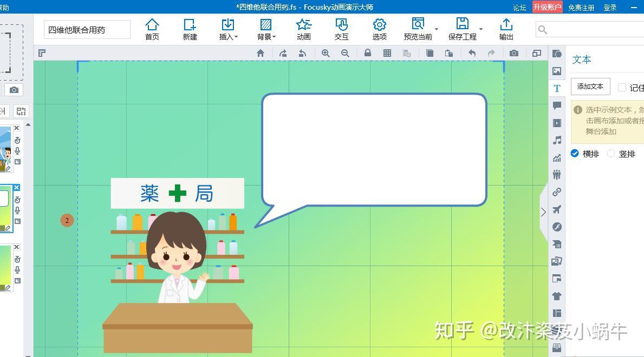Screen dimensions: 644x357
Task: Open the Flash/SWF panel in sidebar
Action: click(x=557, y=227)
